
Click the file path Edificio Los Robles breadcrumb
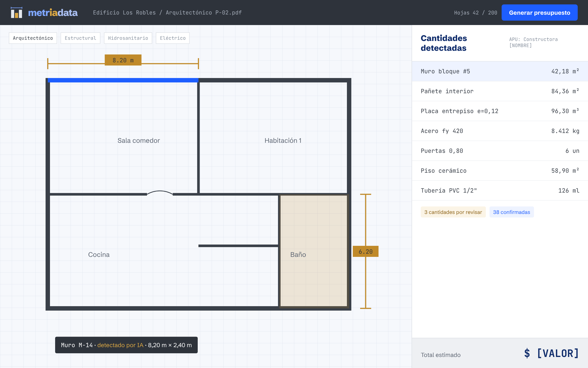[x=167, y=13]
